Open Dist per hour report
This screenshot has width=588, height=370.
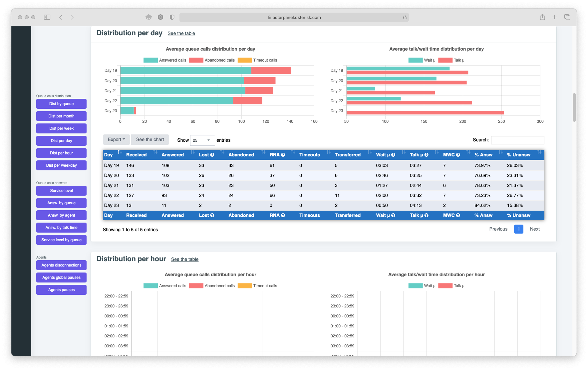[x=61, y=153]
